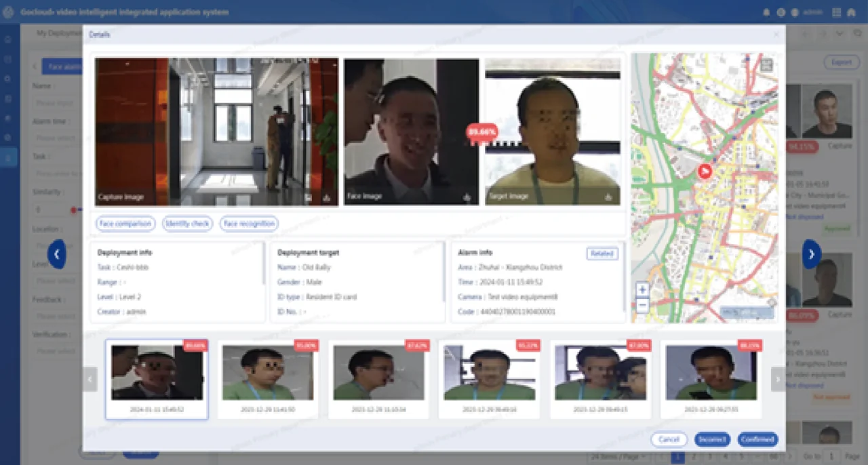Select thumbnail dated 2023-12-29 11:41:50
Image resolution: width=868 pixels, height=465 pixels.
pyautogui.click(x=268, y=380)
